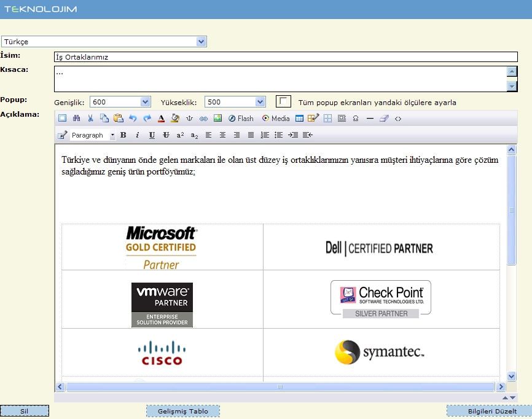This screenshot has width=532, height=419.
Task: Click the İsim input field
Action: 286,57
